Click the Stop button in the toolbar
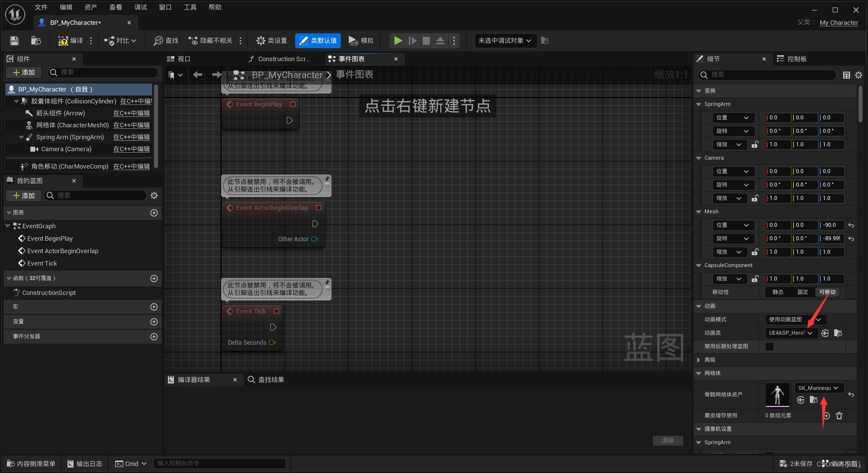868x473 pixels. tap(426, 41)
